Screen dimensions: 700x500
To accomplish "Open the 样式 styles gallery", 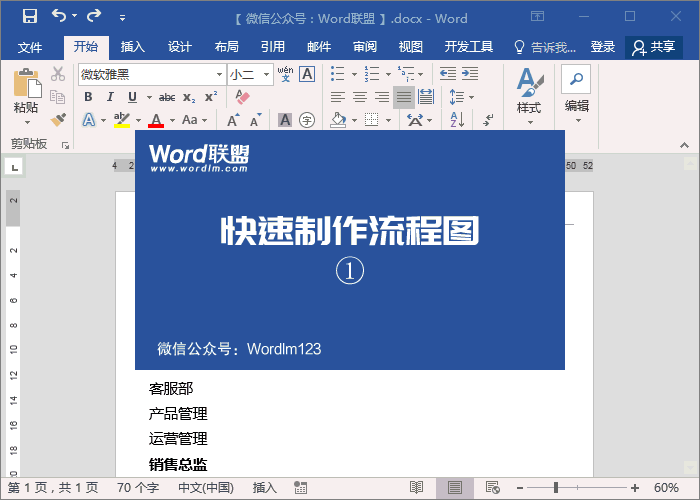I will coord(529,96).
